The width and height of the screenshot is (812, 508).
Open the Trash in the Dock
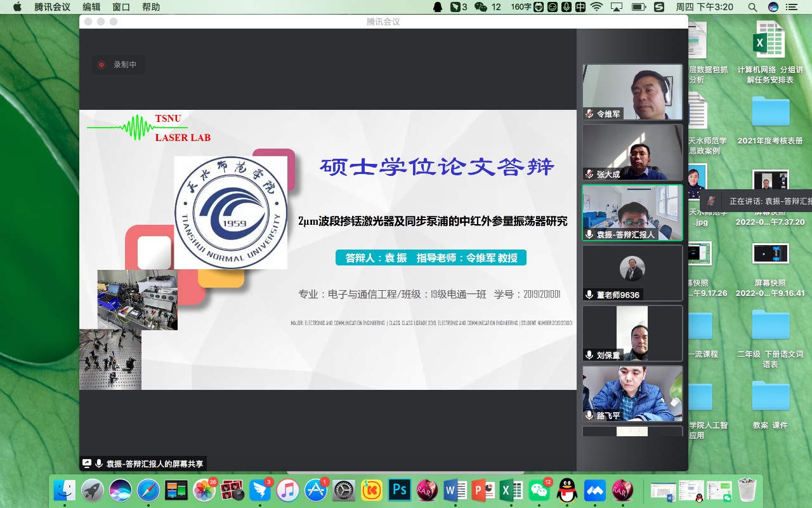click(x=747, y=490)
